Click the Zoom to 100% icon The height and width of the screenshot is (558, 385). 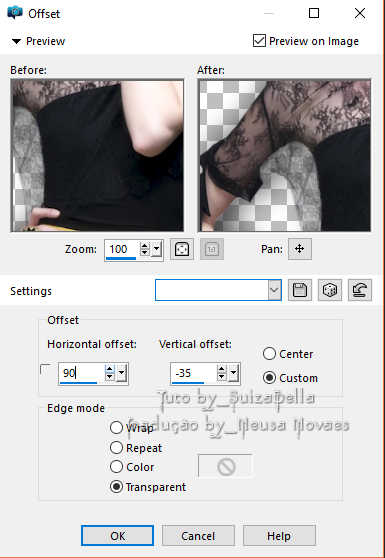point(212,249)
